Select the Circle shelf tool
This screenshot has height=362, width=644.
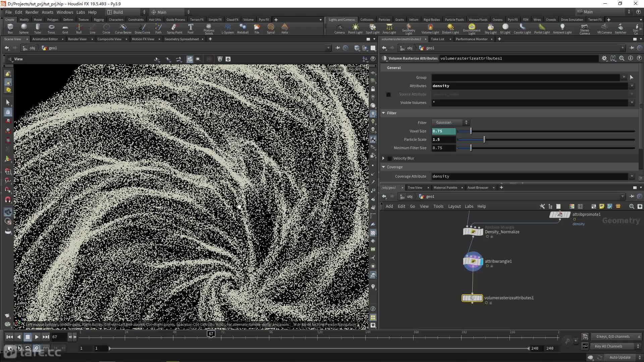(106, 29)
